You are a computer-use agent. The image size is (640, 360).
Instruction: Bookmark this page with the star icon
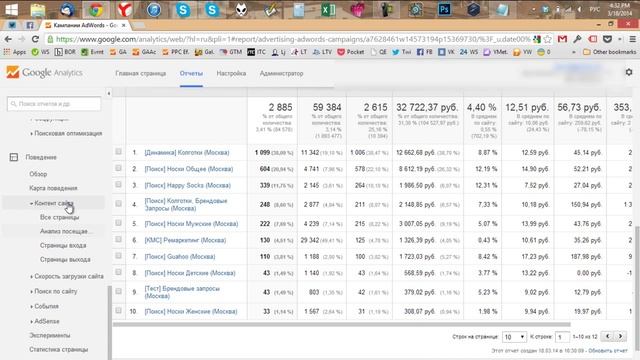(547, 39)
